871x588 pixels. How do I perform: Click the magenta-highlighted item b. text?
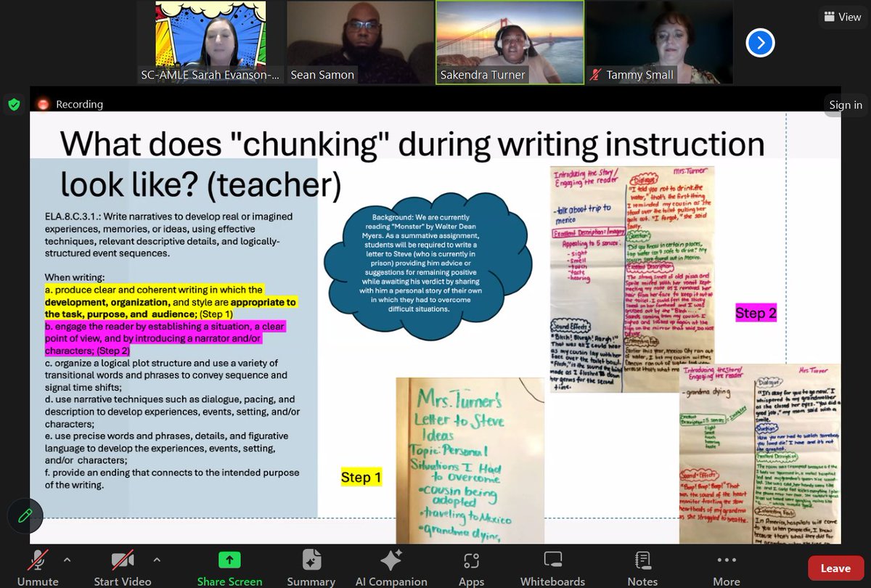point(165,338)
